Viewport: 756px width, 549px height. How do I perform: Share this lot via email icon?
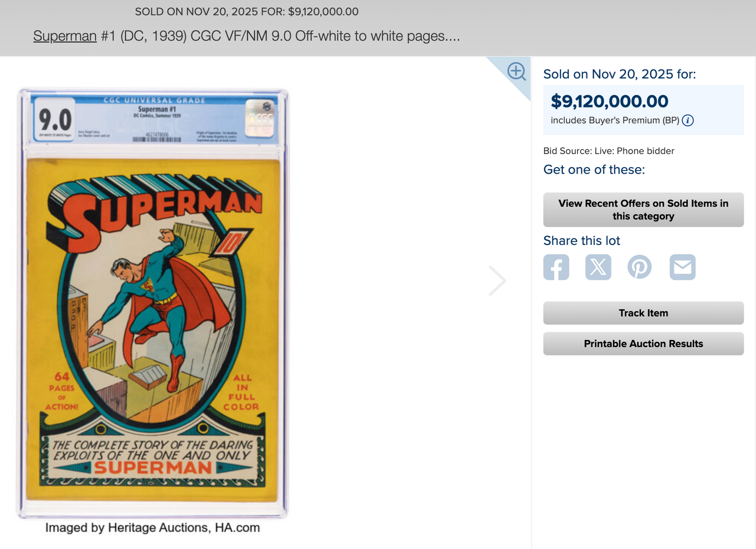coord(683,267)
